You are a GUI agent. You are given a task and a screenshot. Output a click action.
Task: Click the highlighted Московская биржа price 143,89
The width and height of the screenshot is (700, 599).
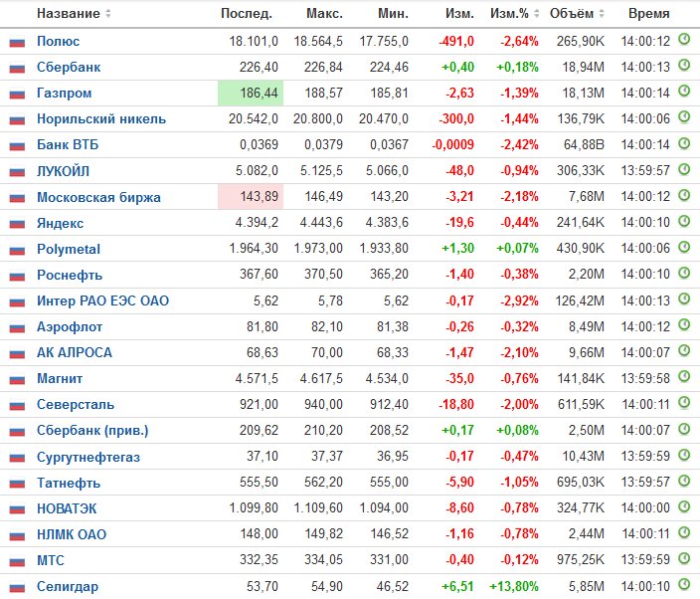pyautogui.click(x=251, y=197)
